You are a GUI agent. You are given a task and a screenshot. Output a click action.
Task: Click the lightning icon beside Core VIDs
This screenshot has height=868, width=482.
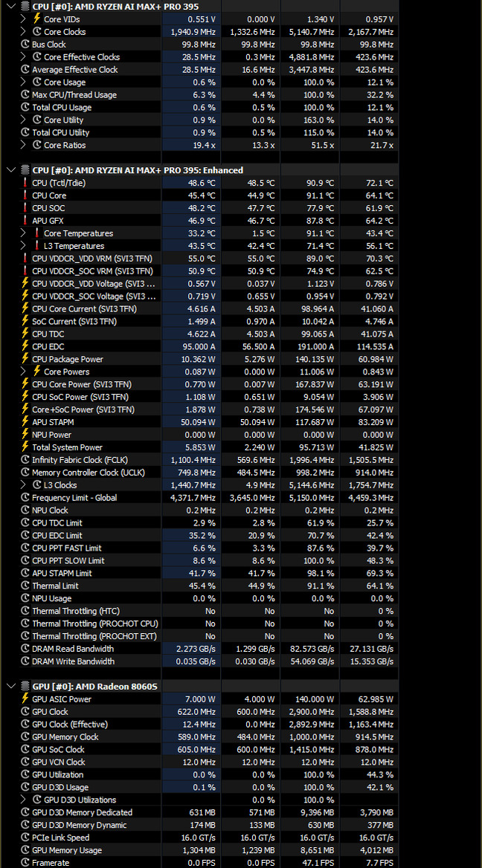tap(37, 19)
